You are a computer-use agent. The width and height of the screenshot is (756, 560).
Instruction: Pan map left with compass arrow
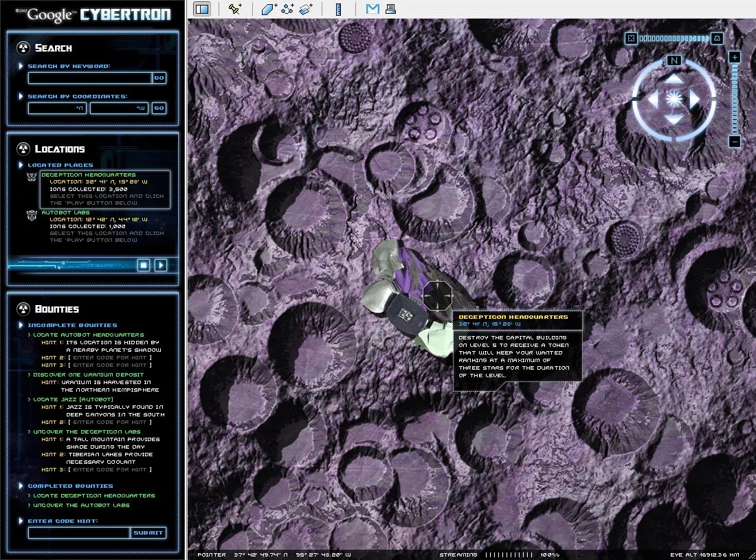(653, 99)
